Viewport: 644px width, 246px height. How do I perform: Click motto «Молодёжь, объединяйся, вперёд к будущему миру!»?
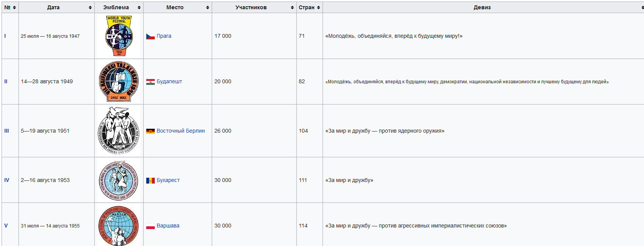point(394,36)
